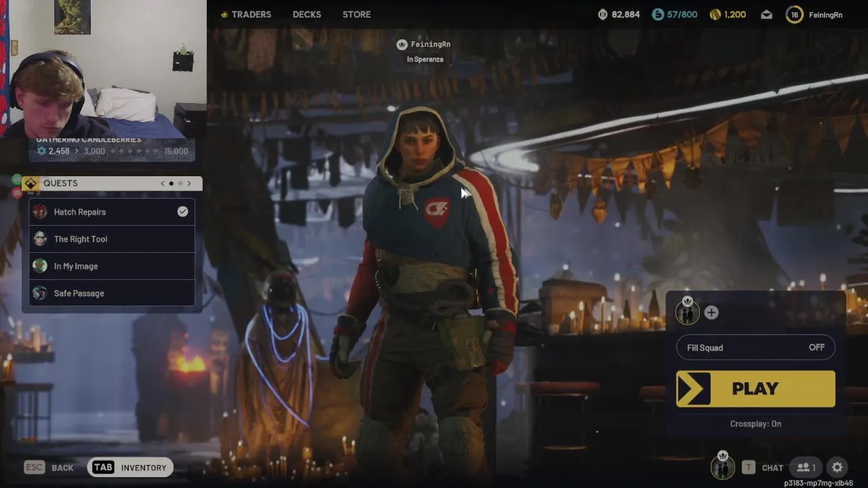The image size is (868, 488).
Task: Click the T key icon for chat
Action: [x=749, y=467]
